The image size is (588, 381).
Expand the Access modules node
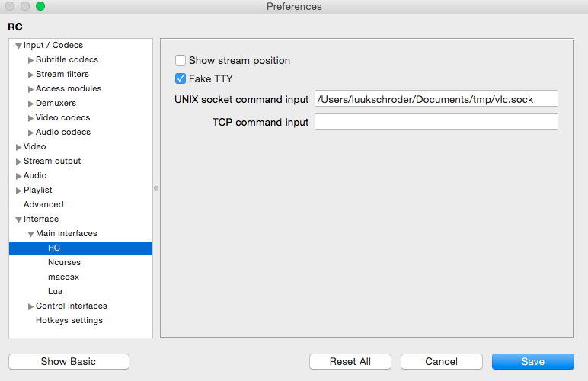30,89
